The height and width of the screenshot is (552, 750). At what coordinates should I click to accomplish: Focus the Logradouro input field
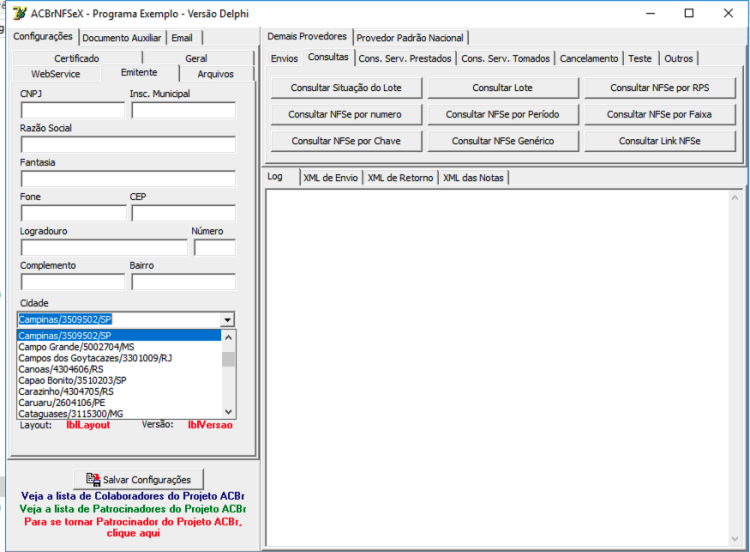pyautogui.click(x=104, y=248)
